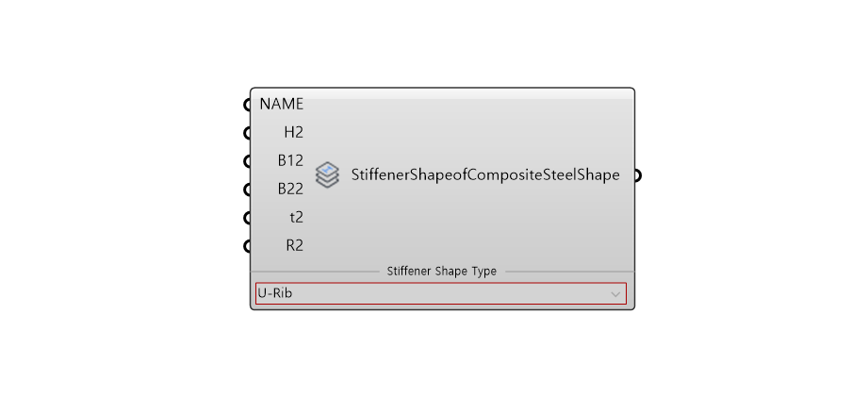The width and height of the screenshot is (868, 397).
Task: Click the component output connector grip
Action: pyautogui.click(x=638, y=175)
